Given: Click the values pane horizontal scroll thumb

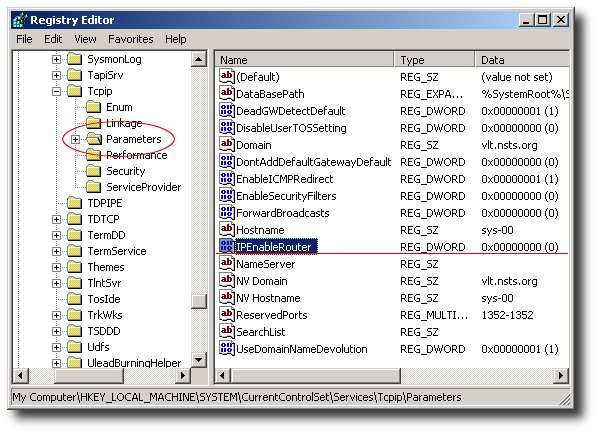Looking at the screenshot, I should pyautogui.click(x=315, y=376).
